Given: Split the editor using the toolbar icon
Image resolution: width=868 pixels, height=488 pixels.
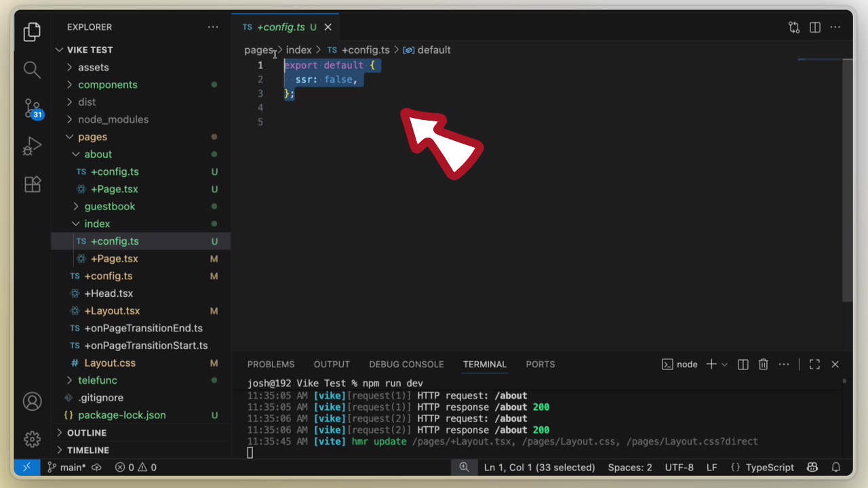Looking at the screenshot, I should [814, 27].
